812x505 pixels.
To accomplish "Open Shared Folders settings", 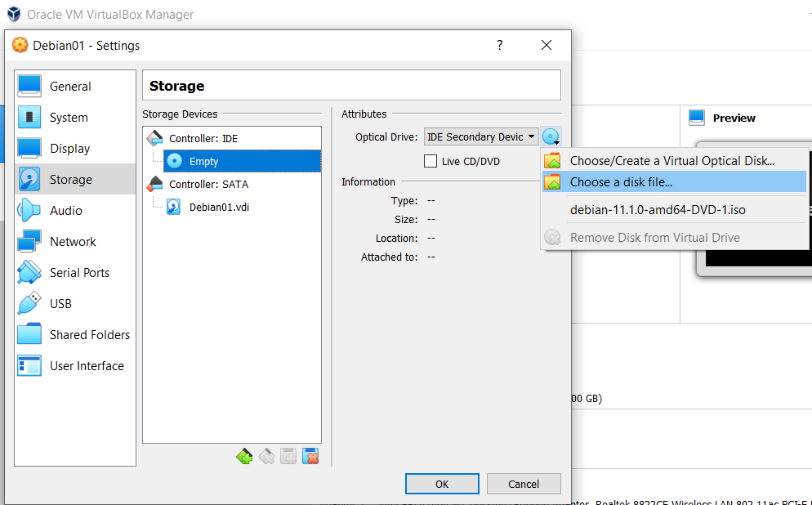I will tap(75, 334).
